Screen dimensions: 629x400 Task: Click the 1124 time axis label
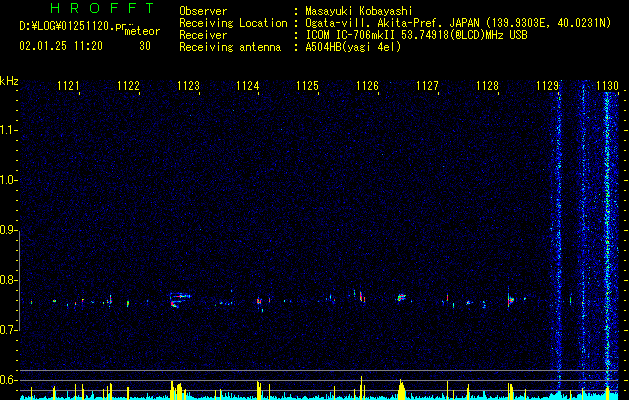[x=248, y=86]
